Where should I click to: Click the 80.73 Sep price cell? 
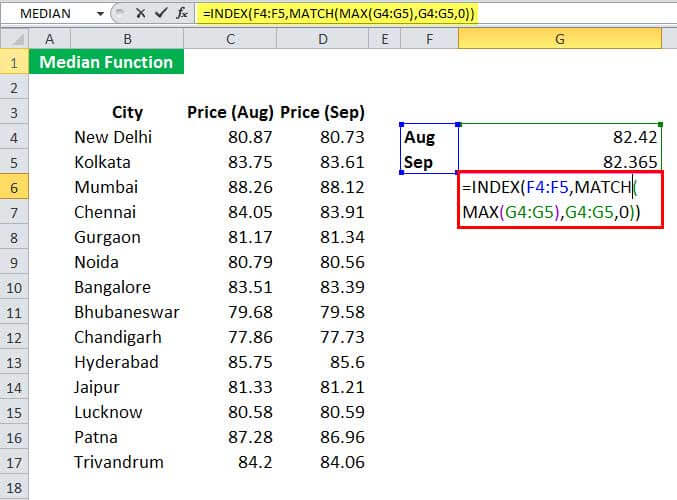tap(323, 137)
